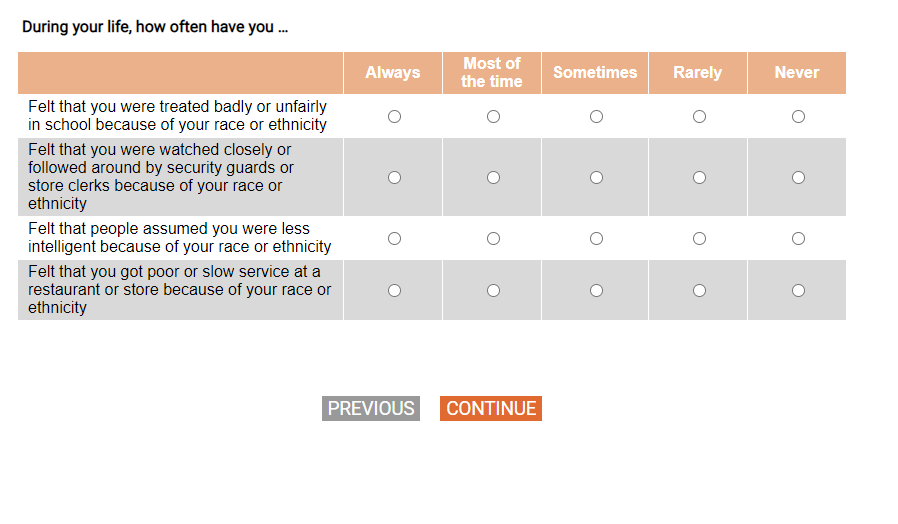Choose Most of the time for security guards

[493, 178]
